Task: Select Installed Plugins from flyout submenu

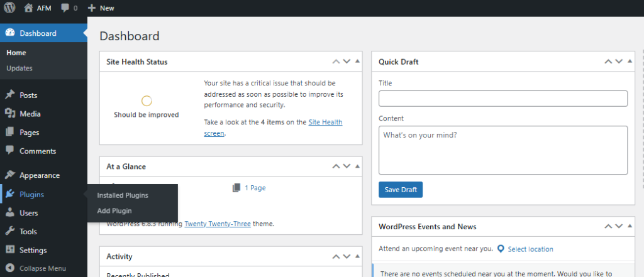Action: click(x=123, y=195)
